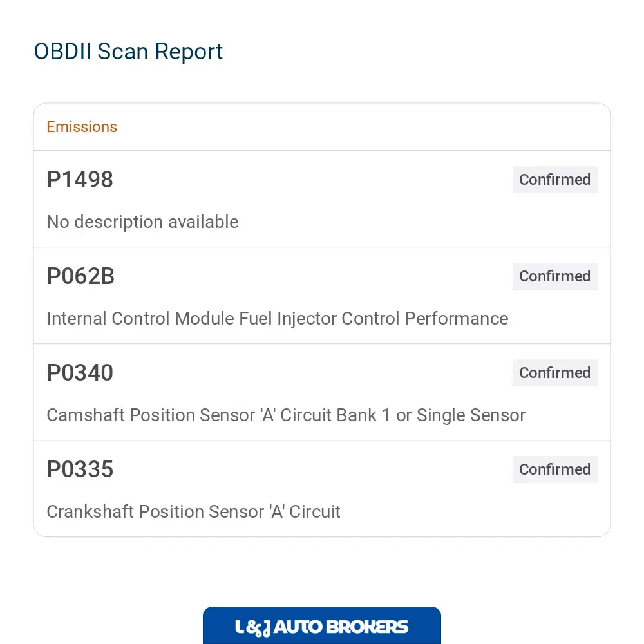The width and height of the screenshot is (644, 644).
Task: Click the Confirmed badge for P0335
Action: point(554,469)
